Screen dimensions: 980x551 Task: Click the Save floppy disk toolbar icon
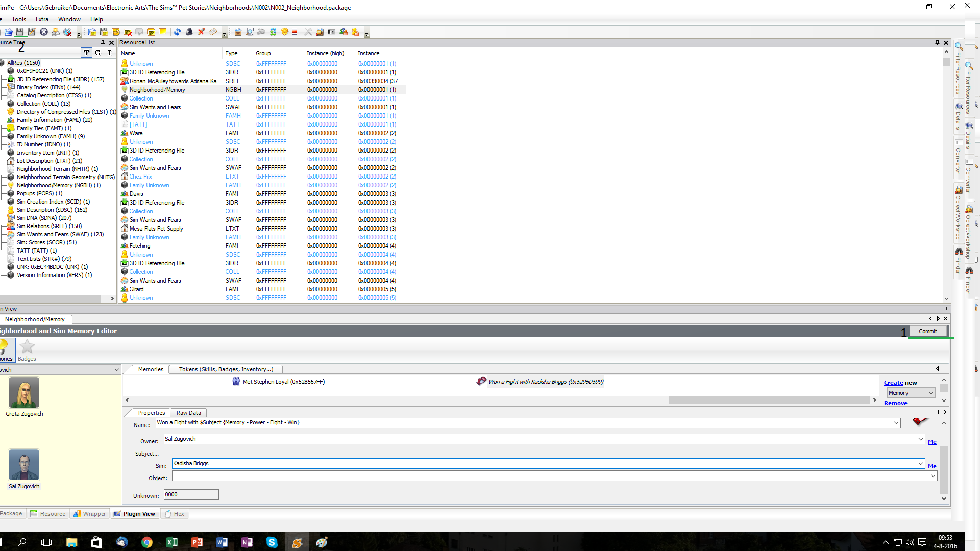pyautogui.click(x=20, y=32)
